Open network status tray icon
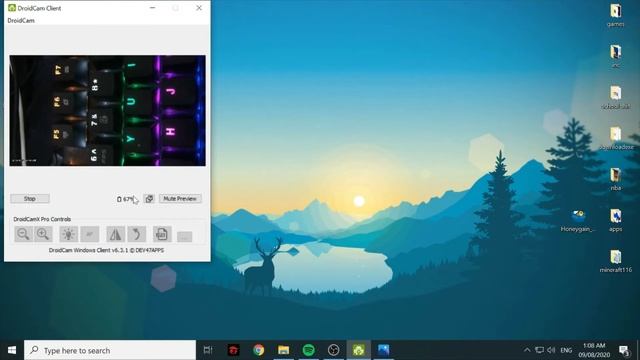640x360 pixels. [540, 350]
